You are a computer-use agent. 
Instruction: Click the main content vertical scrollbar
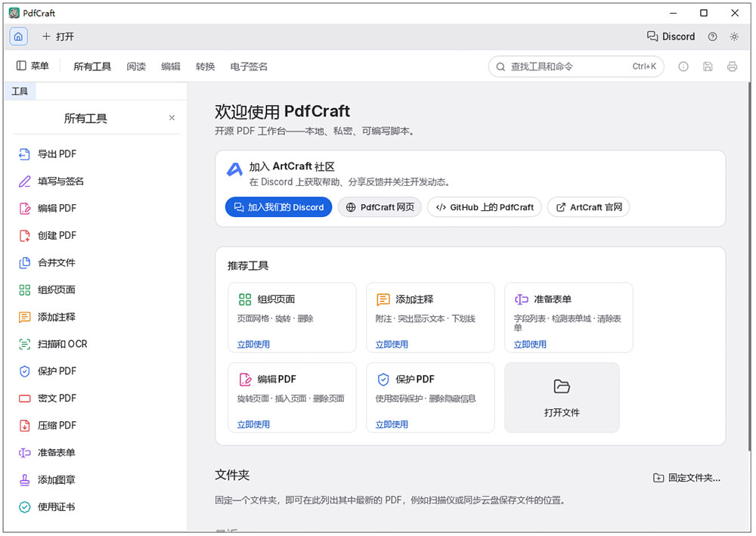coord(749,268)
